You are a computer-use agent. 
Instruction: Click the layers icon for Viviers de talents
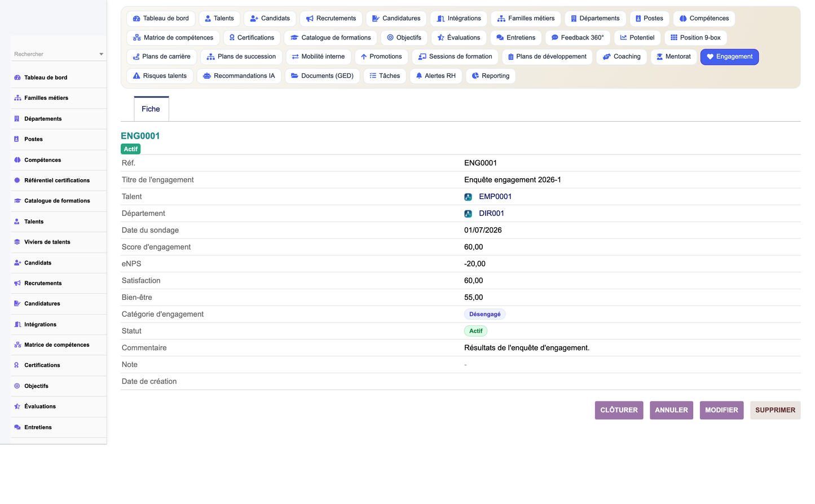pos(17,242)
